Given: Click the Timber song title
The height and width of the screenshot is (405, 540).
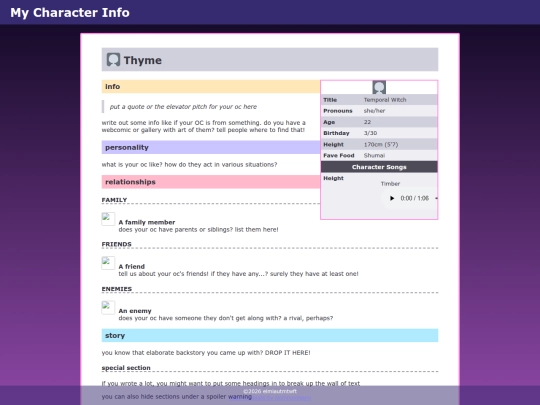Looking at the screenshot, I should coord(390,184).
